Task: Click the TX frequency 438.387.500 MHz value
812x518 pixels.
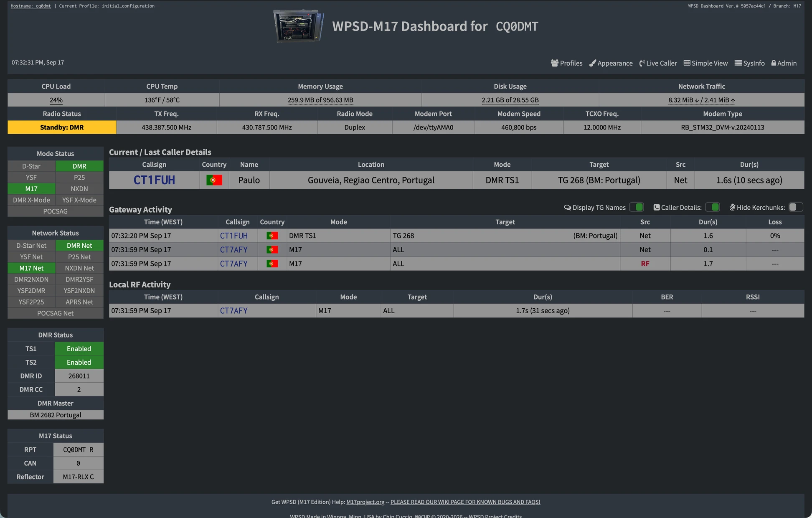Action: coord(166,127)
